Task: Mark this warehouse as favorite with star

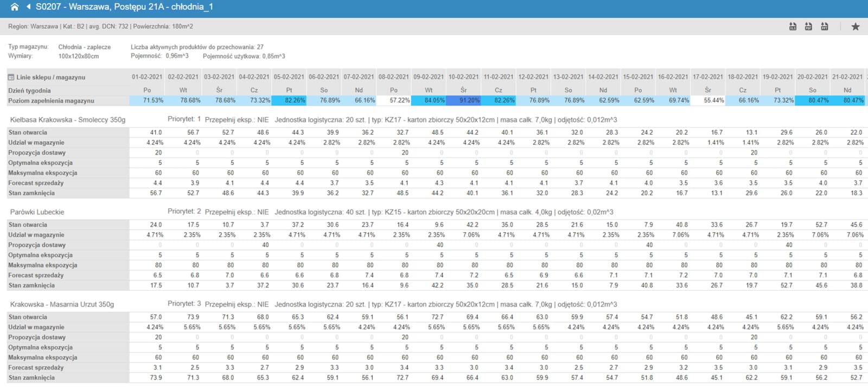Action: click(x=856, y=27)
